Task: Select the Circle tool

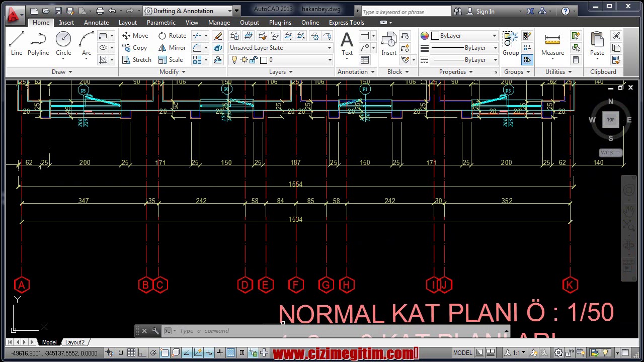Action: click(63, 43)
